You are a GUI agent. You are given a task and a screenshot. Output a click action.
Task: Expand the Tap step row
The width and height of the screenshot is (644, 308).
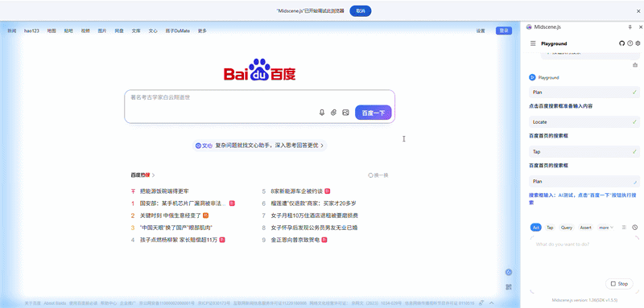584,152
